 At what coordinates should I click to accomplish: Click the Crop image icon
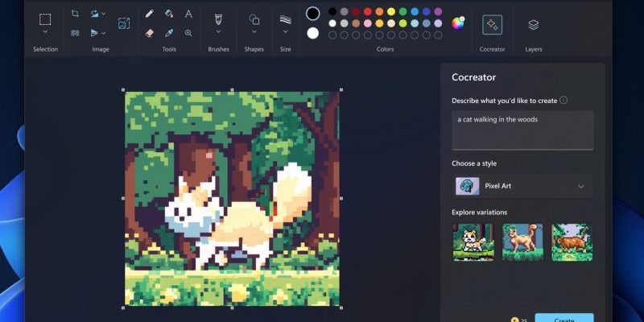75,14
